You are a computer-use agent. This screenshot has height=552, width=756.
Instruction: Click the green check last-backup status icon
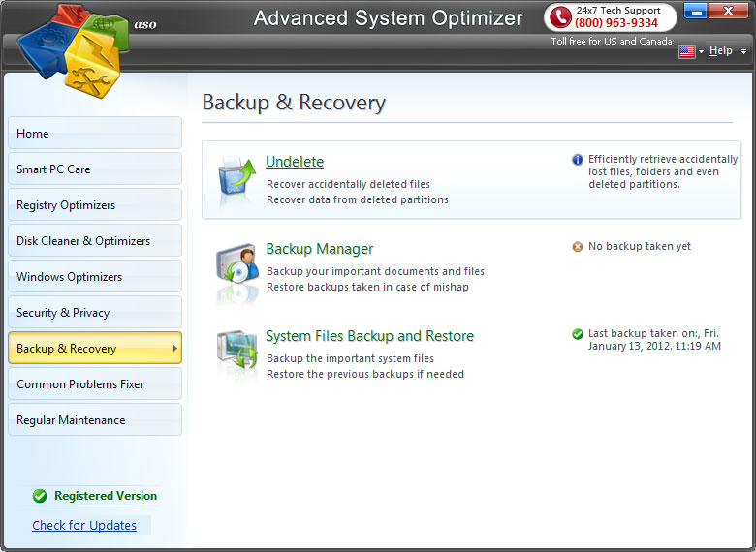(577, 334)
